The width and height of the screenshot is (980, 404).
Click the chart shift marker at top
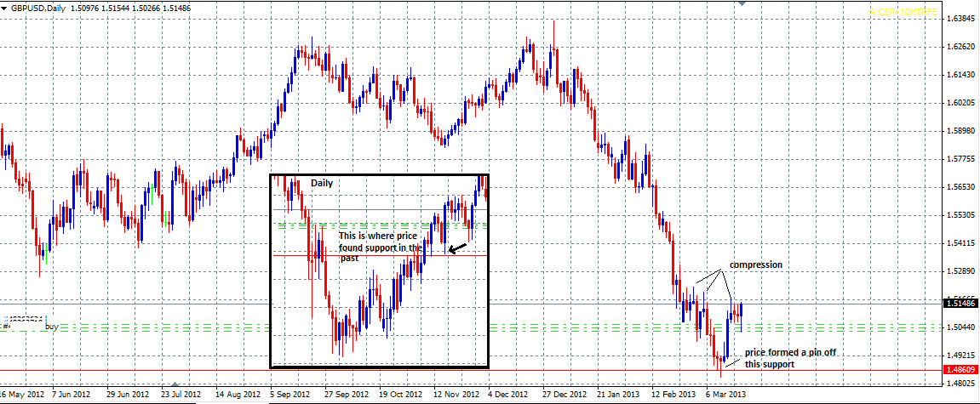(x=741, y=4)
